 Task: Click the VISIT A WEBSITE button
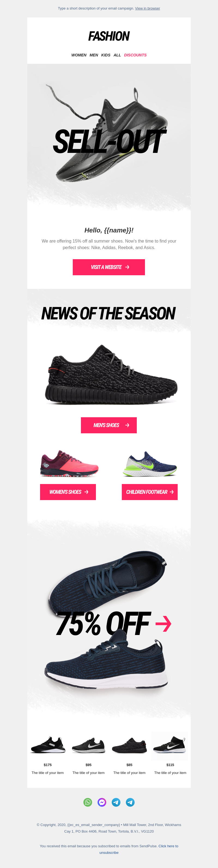click(109, 267)
